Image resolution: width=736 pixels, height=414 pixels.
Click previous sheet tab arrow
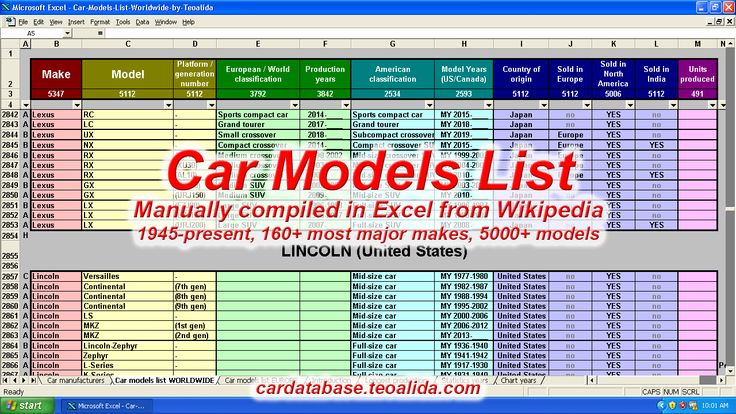pyautogui.click(x=15, y=380)
